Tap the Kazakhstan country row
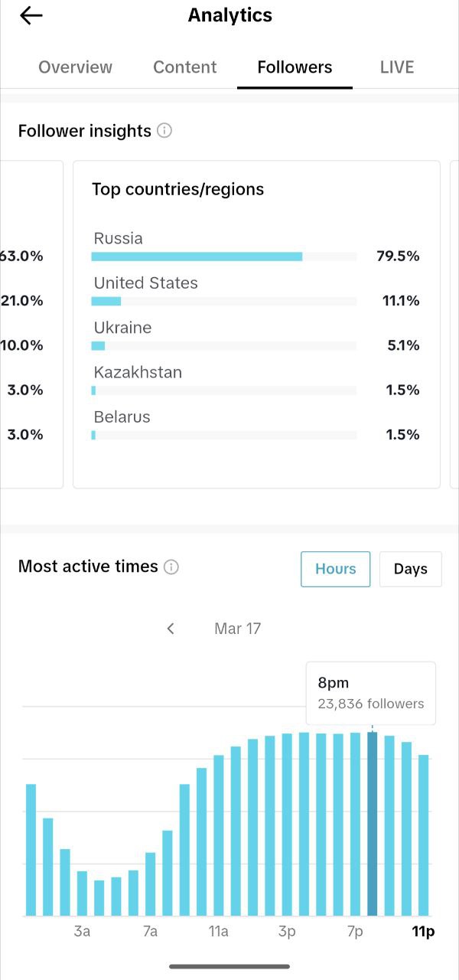 coord(256,381)
